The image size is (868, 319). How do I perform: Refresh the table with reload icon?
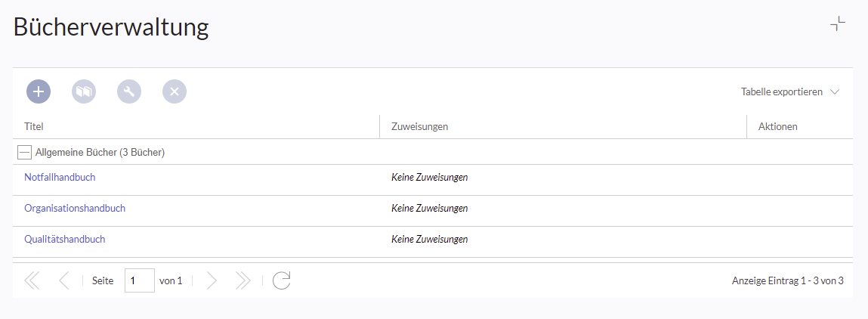click(x=282, y=280)
